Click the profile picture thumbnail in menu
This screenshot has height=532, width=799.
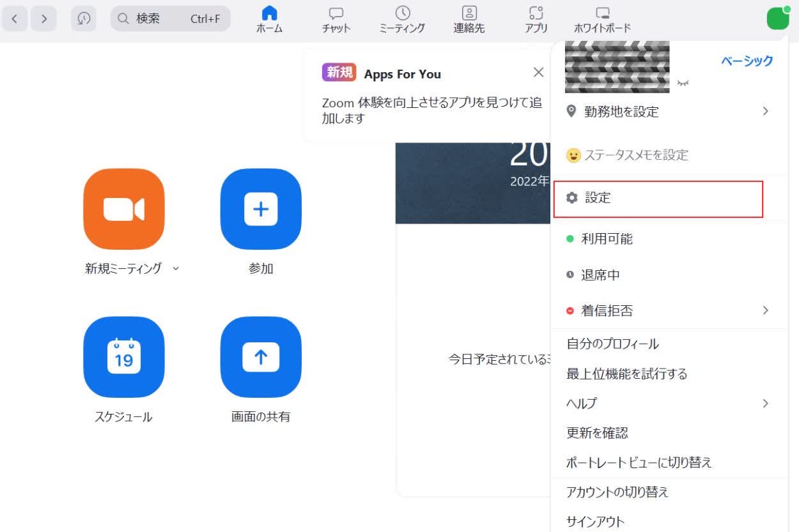point(617,66)
